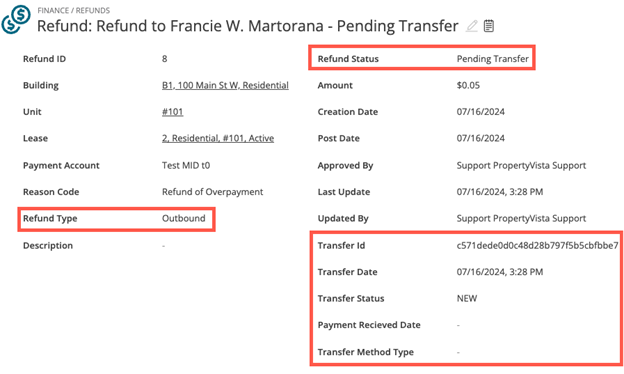
Task: Open lease 2, Residential, #101, Active link
Action: (218, 138)
